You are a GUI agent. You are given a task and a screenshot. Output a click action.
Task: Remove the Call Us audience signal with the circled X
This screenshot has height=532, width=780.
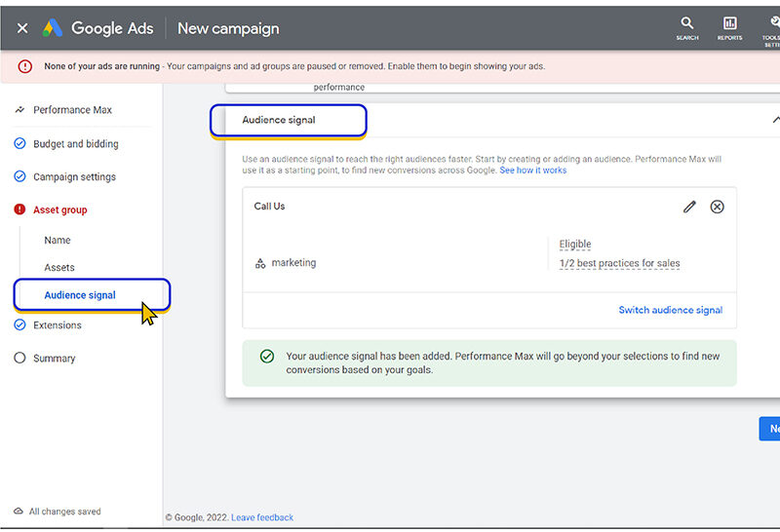pyautogui.click(x=717, y=207)
